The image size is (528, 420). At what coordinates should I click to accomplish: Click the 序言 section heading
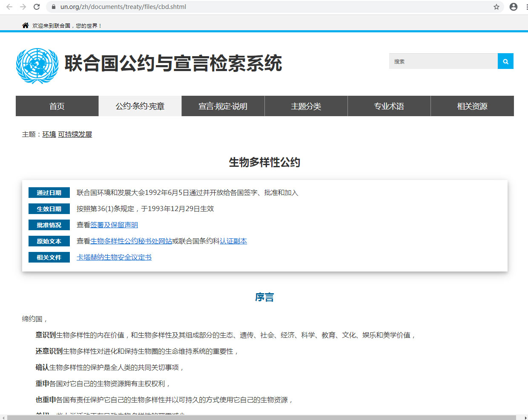click(x=264, y=297)
